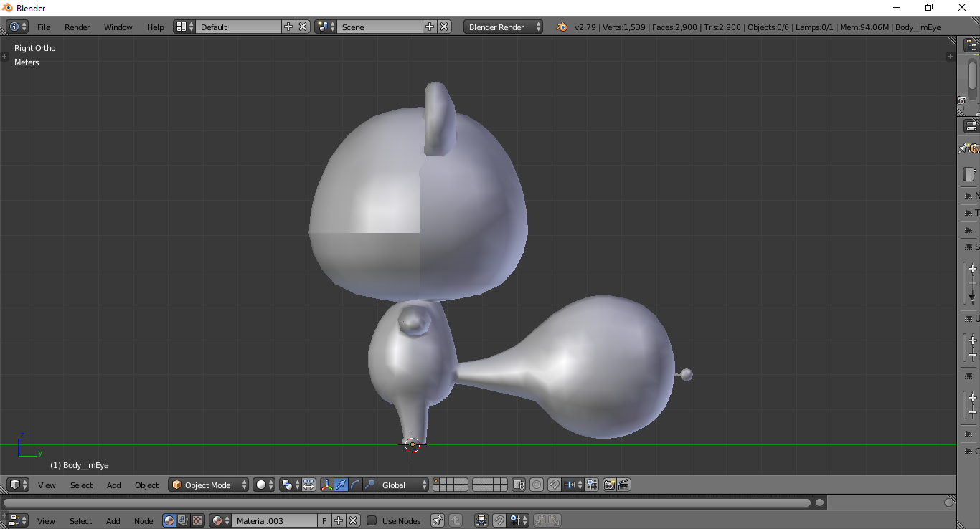
Task: Open the File menu
Action: [44, 27]
